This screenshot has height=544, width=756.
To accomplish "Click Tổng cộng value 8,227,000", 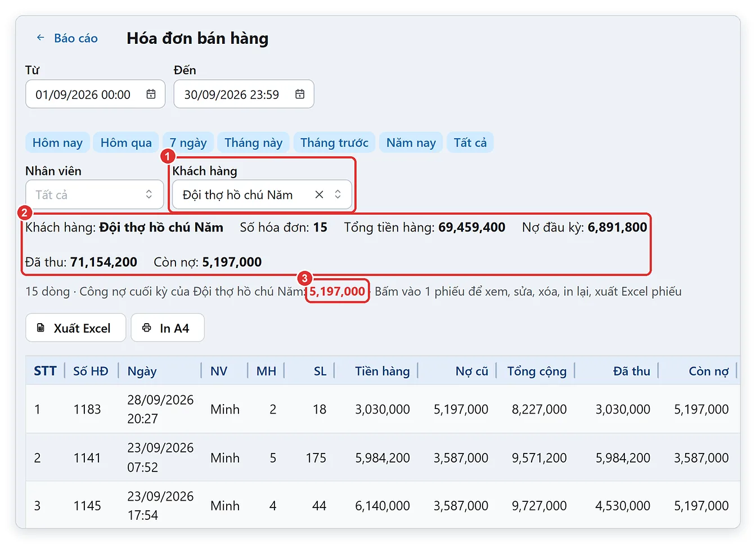I will click(x=539, y=409).
